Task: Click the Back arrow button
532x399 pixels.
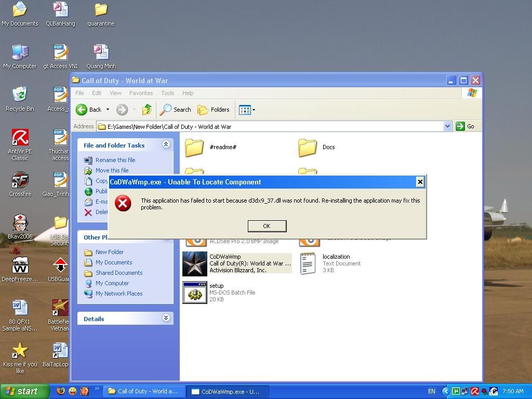Action: click(x=88, y=110)
